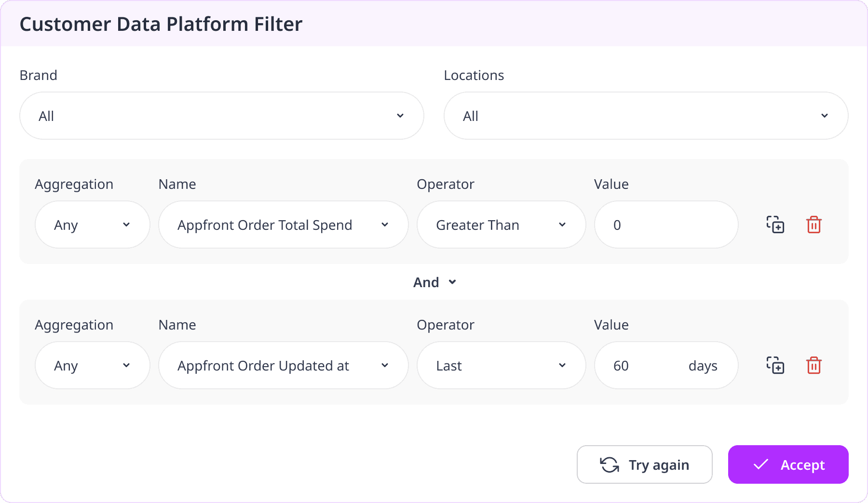
Task: Expand second row Aggregation dropdown
Action: [92, 365]
